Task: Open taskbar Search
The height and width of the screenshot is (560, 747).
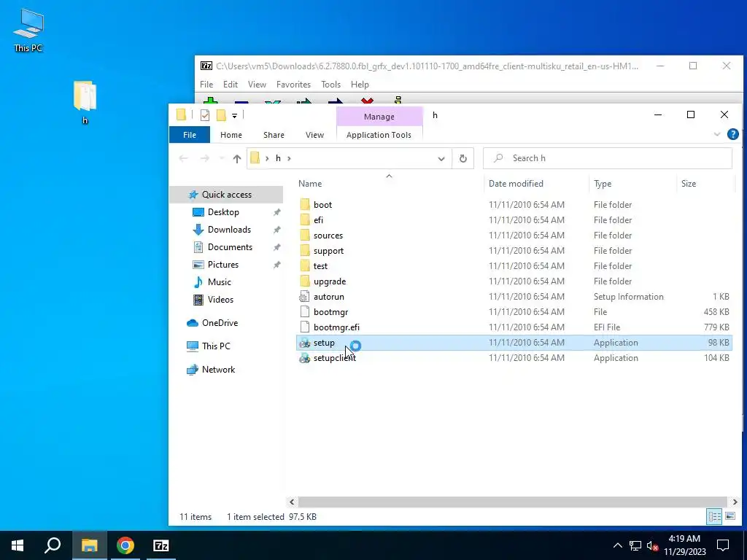Action: pos(53,545)
